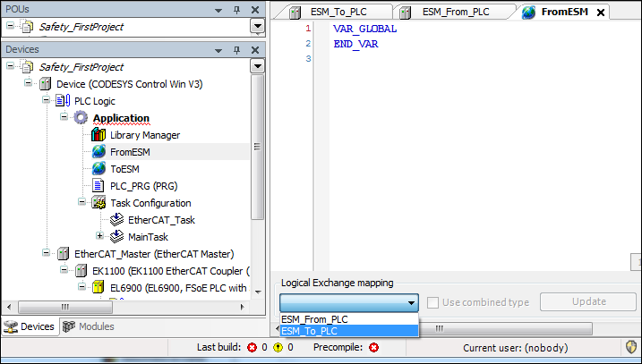
Task: Click the EtherCAT_Master device icon
Action: (x=63, y=254)
